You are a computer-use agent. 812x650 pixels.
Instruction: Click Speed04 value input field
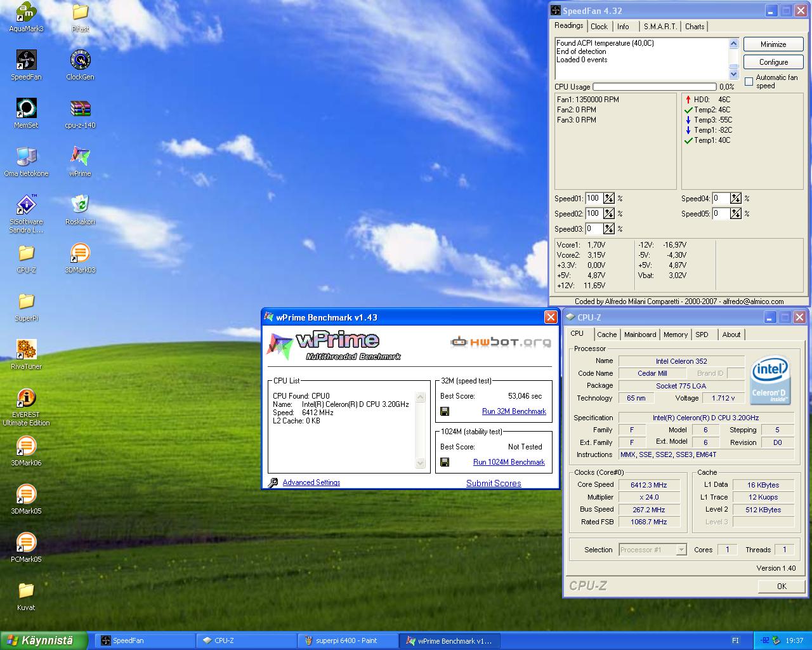click(721, 198)
